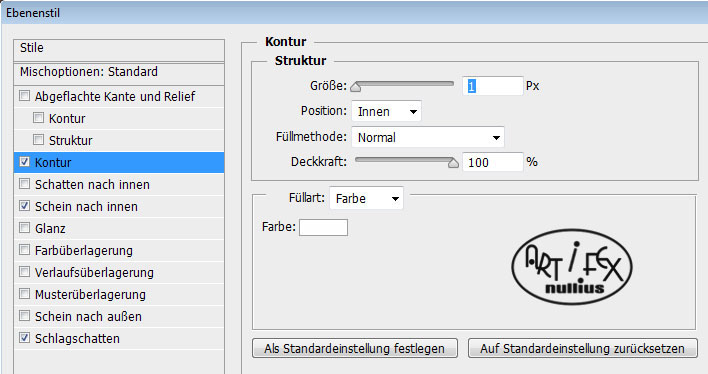Tick the Schatten nach innen checkbox
708x374 pixels.
tap(24, 184)
